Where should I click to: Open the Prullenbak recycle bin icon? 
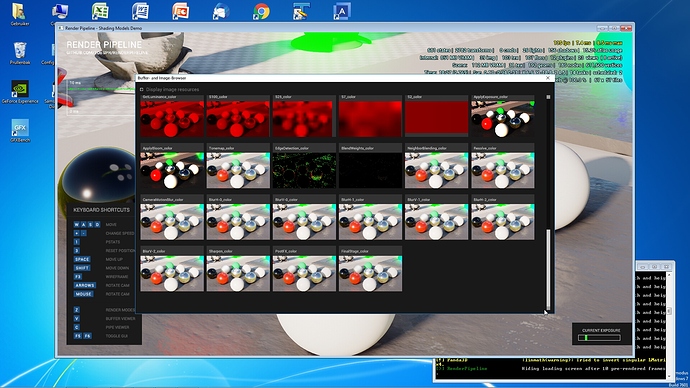(20, 53)
